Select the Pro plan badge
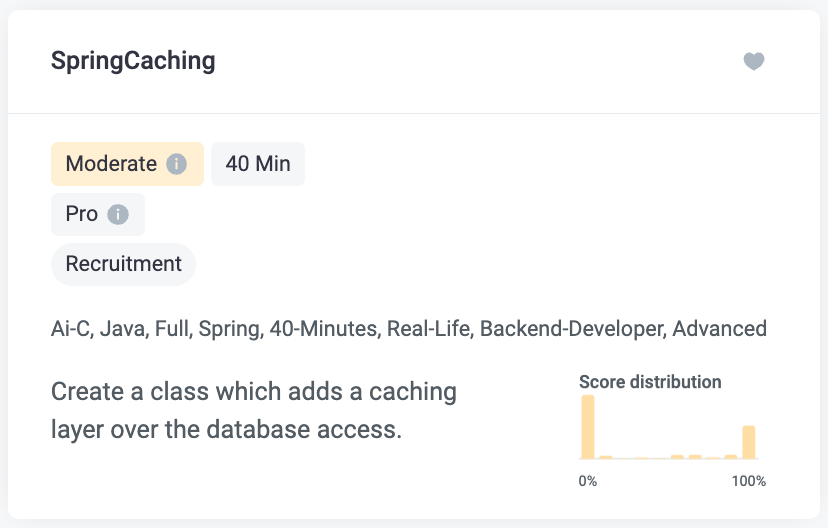Image resolution: width=828 pixels, height=528 pixels. 98,214
